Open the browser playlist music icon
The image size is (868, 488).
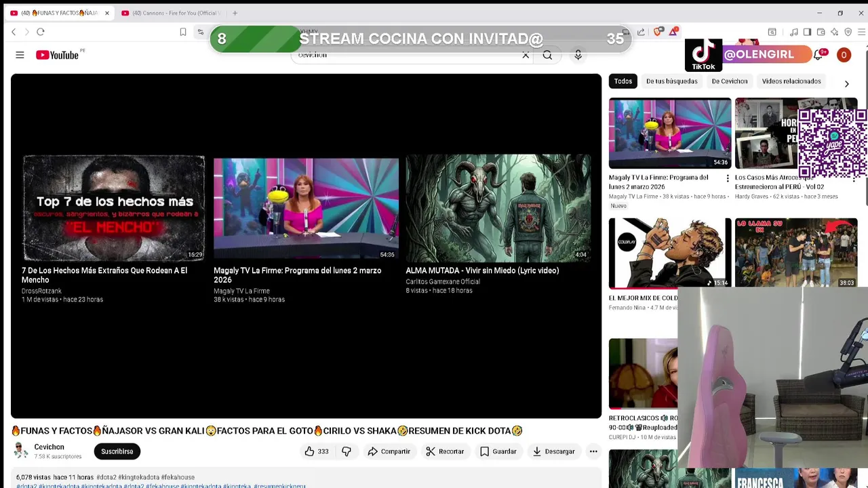coord(793,32)
